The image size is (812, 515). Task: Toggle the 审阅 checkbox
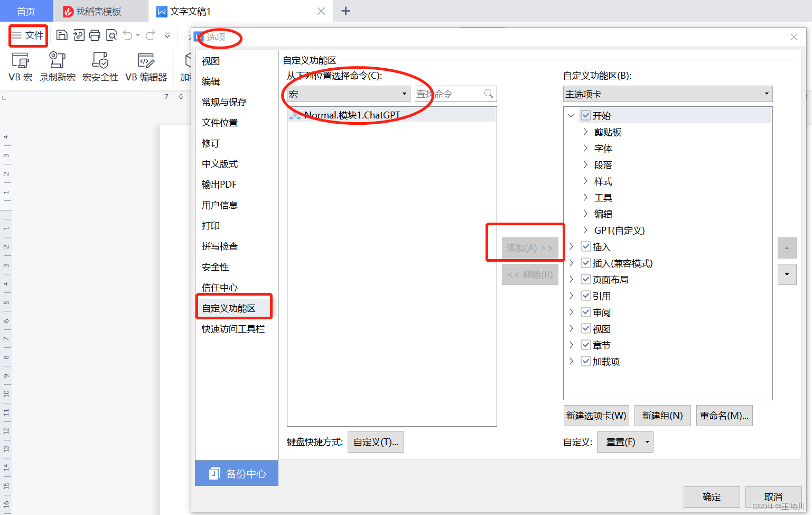tap(585, 312)
